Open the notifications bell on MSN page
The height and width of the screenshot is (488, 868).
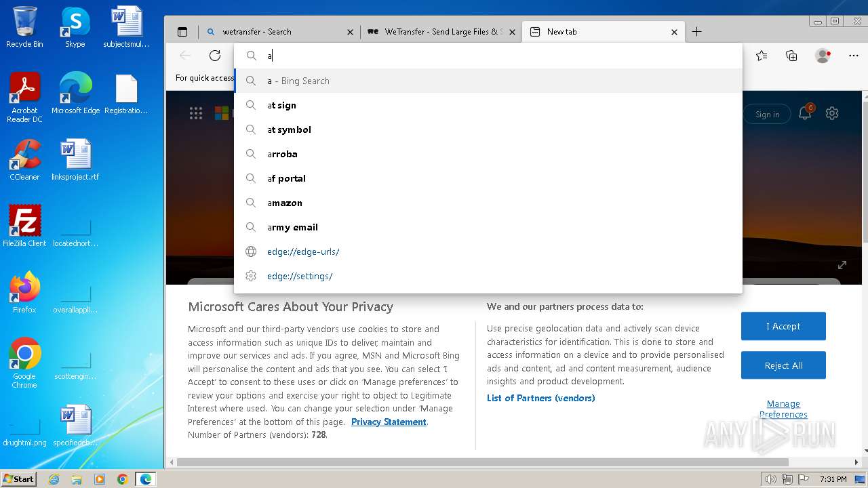click(805, 114)
